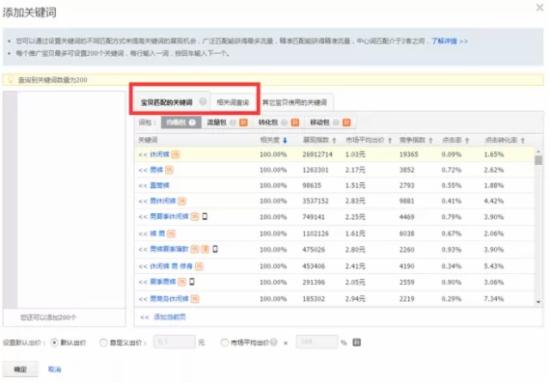Click the phone icon in the 749141 row
This screenshot has height=383, width=550.
click(x=205, y=216)
